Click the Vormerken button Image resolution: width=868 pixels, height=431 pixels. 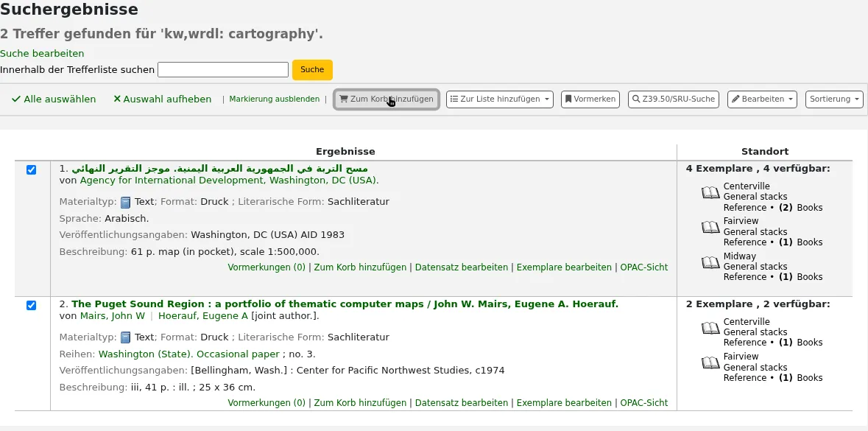590,99
